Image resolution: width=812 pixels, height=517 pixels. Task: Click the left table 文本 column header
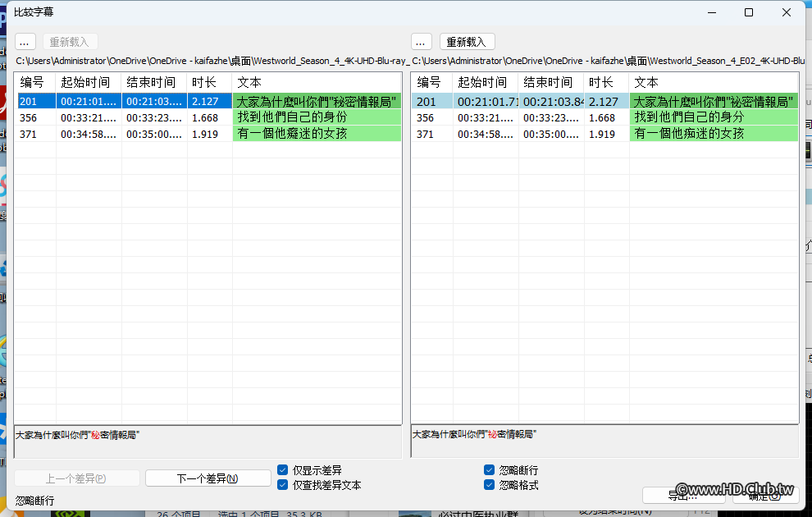[317, 82]
